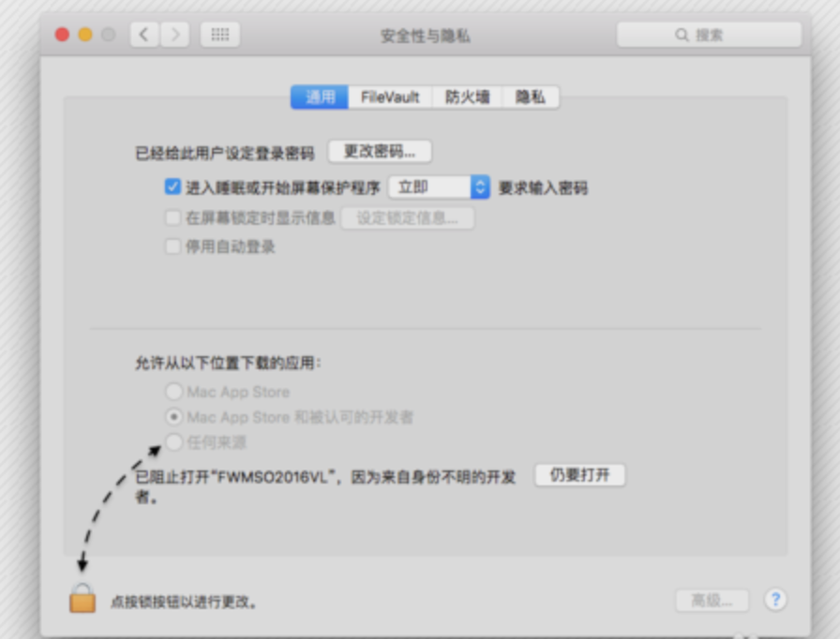Select Mac App Store radio button
Viewport: 840px width, 639px height.
click(173, 392)
